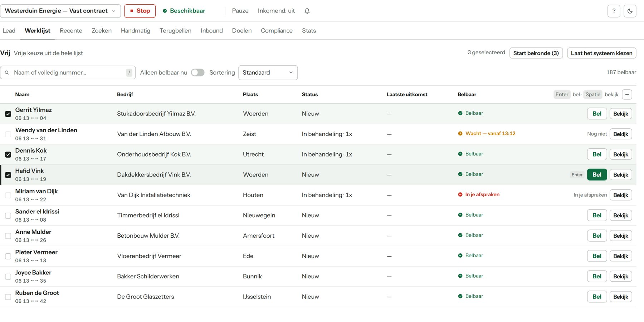Open the Recente tab

click(71, 31)
